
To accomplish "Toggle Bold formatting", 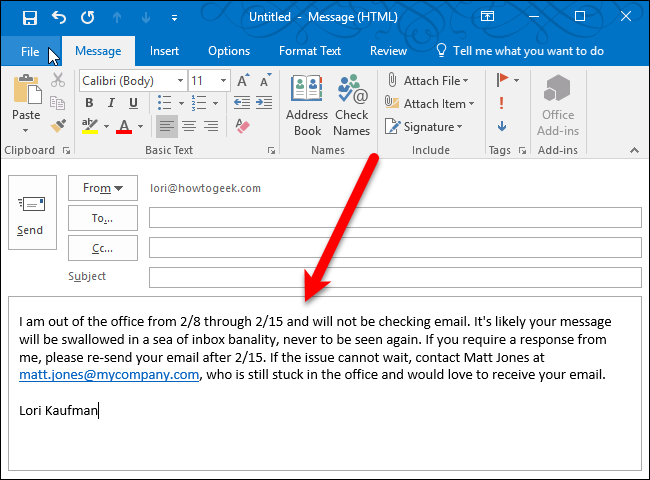I will pos(89,102).
